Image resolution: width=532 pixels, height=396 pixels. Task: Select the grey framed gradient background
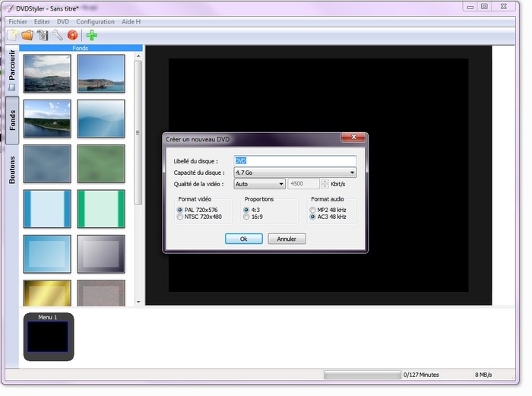(101, 254)
